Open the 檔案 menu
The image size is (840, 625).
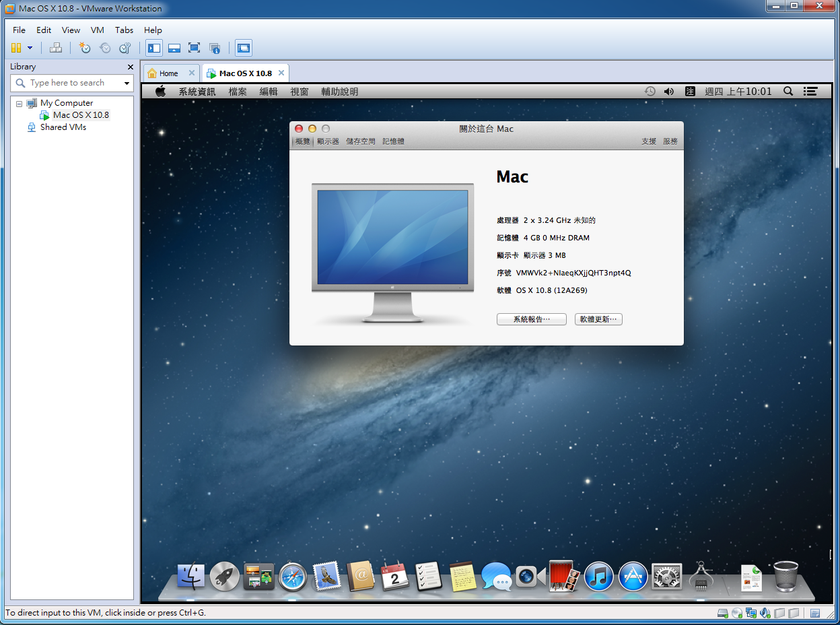click(x=238, y=92)
